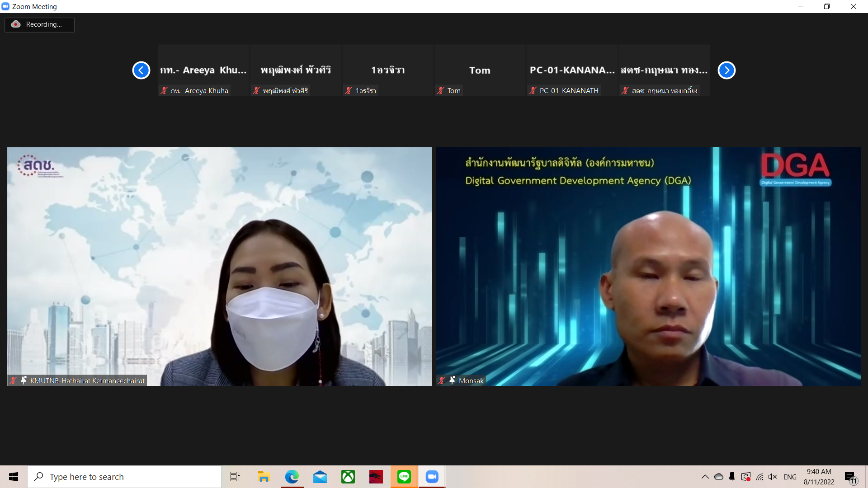Click muted microphone icon next to Monsak
The height and width of the screenshot is (488, 868).
tap(442, 380)
